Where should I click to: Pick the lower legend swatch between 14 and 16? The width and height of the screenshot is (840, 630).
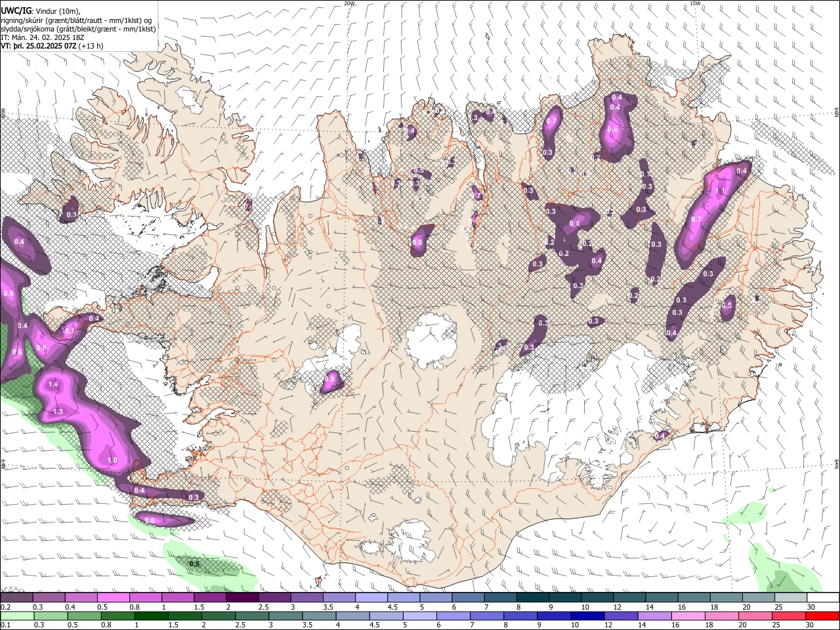pyautogui.click(x=655, y=616)
